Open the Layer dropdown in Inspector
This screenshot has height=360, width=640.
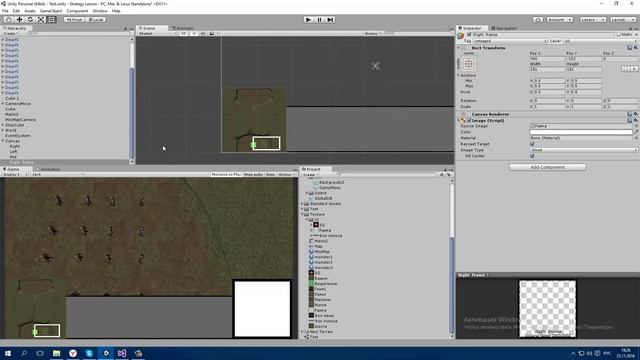tap(600, 41)
